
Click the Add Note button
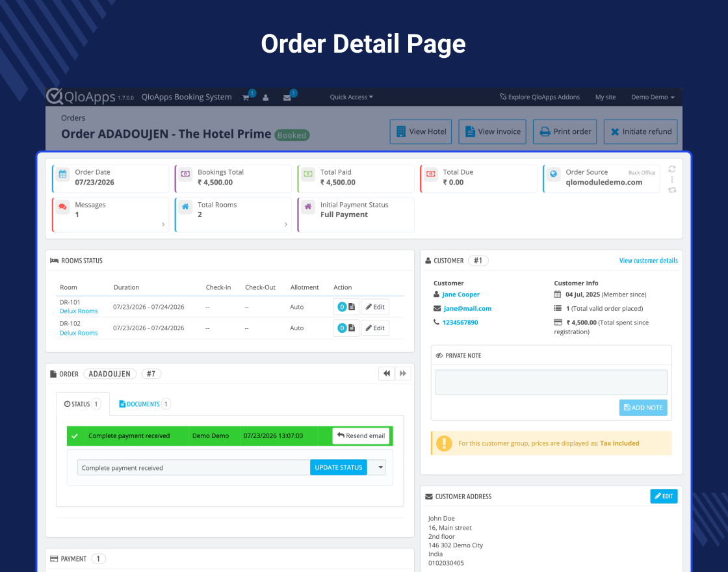pos(643,408)
